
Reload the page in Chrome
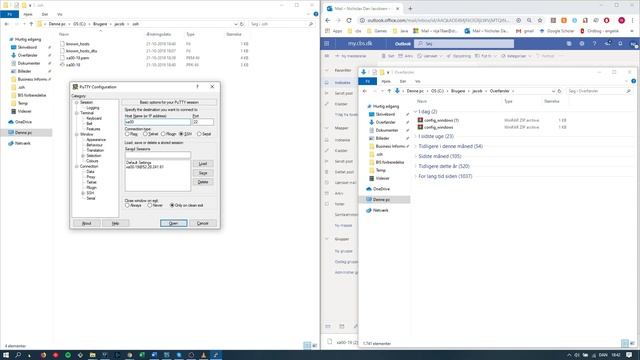point(349,20)
